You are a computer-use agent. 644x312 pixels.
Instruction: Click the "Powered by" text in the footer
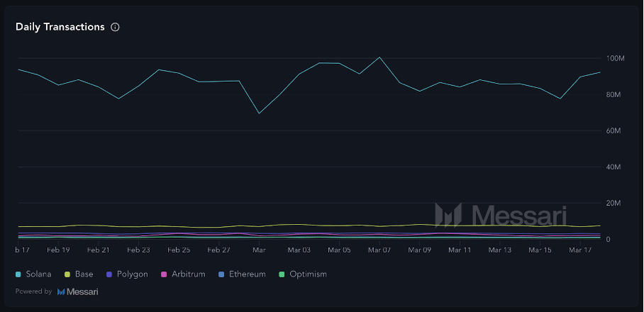[33, 291]
